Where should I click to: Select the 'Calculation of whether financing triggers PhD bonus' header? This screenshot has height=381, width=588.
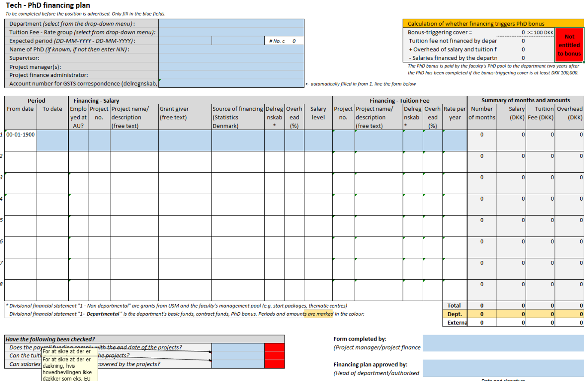point(493,24)
